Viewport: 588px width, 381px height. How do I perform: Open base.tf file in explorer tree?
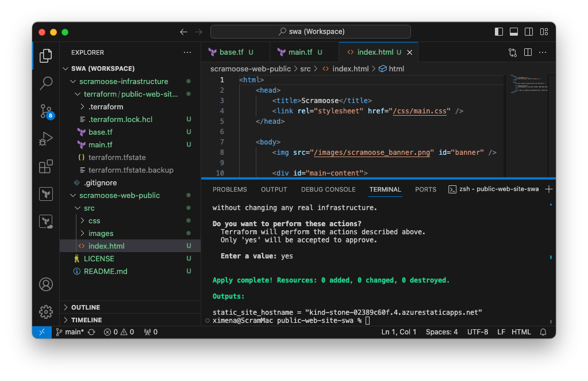(130, 132)
